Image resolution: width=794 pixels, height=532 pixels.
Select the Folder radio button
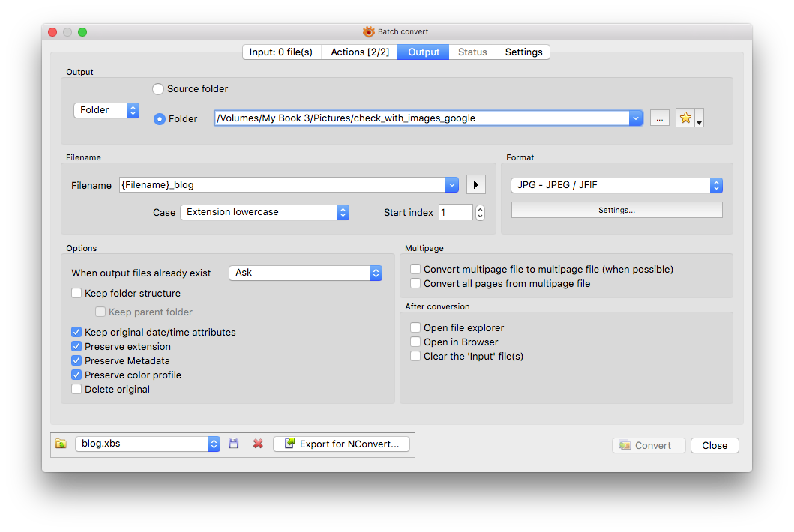160,119
